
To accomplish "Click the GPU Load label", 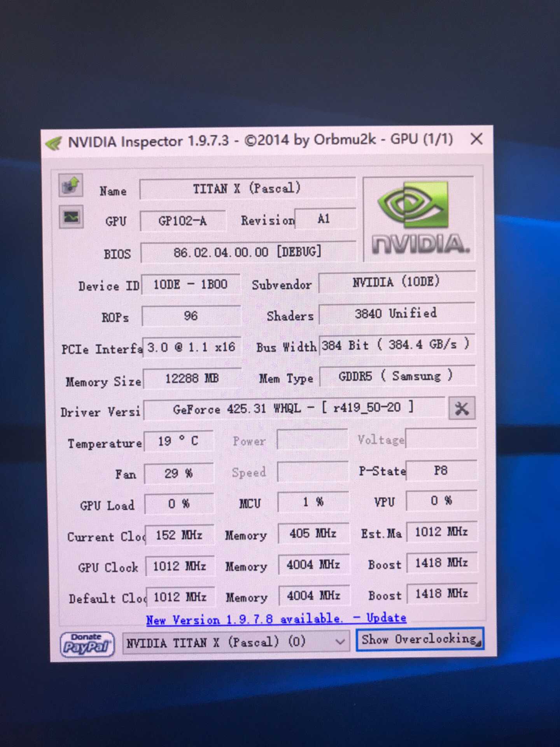I will [107, 505].
